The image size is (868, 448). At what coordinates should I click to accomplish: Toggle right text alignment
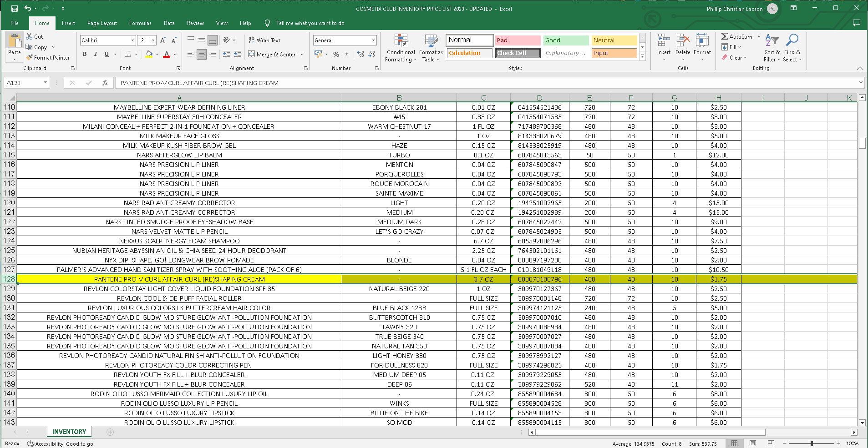click(x=213, y=54)
